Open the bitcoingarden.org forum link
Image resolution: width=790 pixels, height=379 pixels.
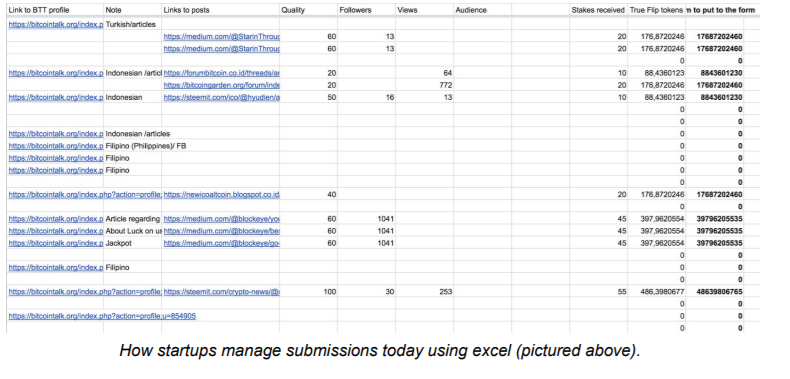click(x=222, y=85)
